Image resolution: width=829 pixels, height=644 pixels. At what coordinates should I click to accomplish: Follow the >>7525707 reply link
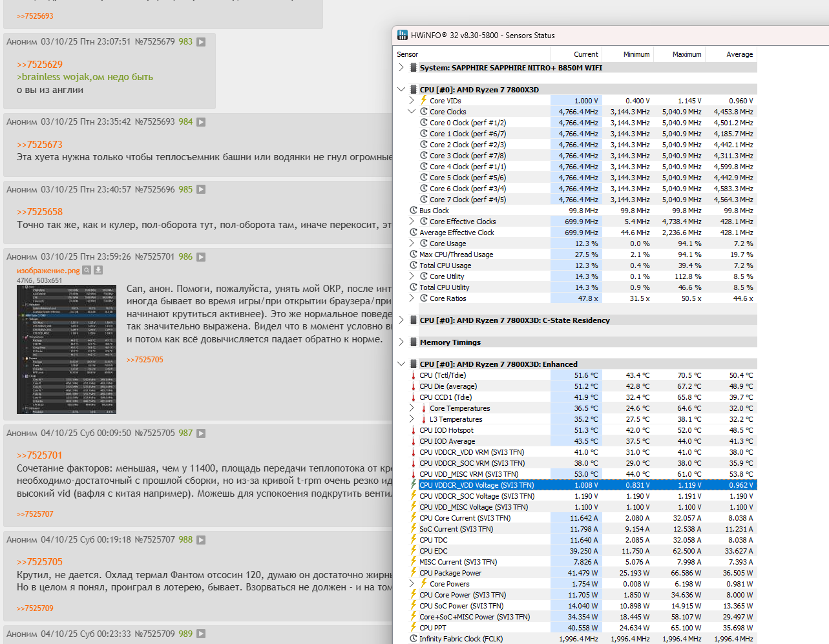[35, 514]
